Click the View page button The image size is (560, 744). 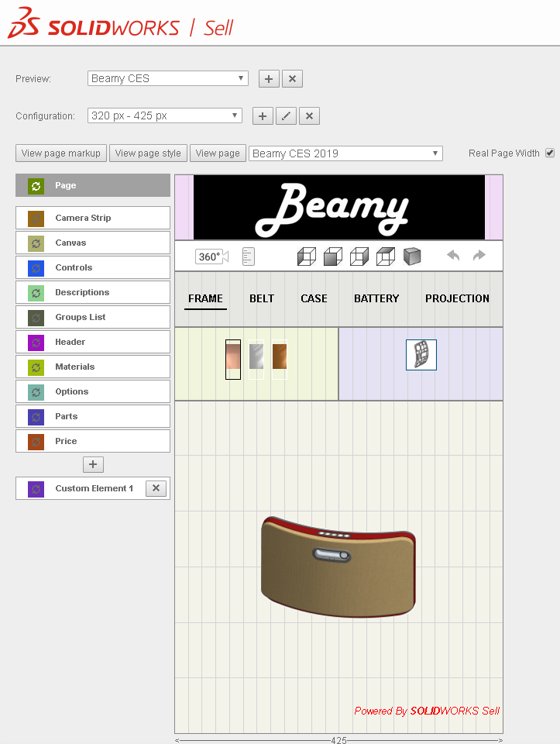(x=218, y=153)
